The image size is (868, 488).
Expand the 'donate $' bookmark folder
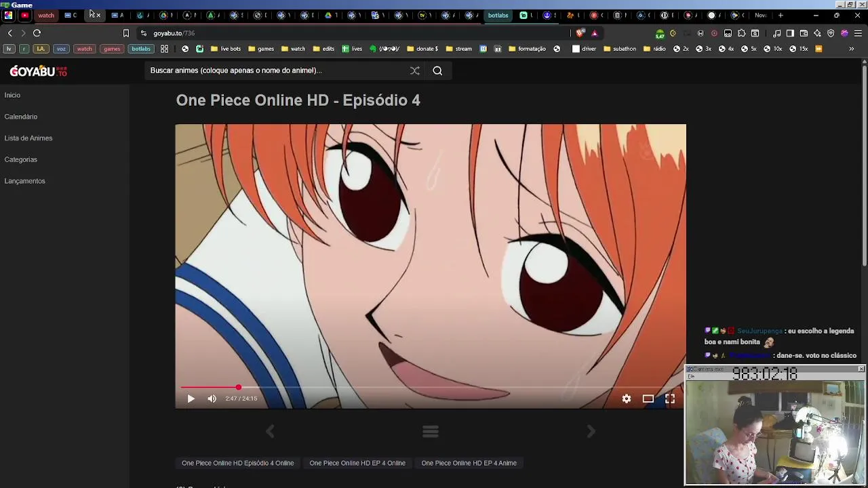click(422, 49)
